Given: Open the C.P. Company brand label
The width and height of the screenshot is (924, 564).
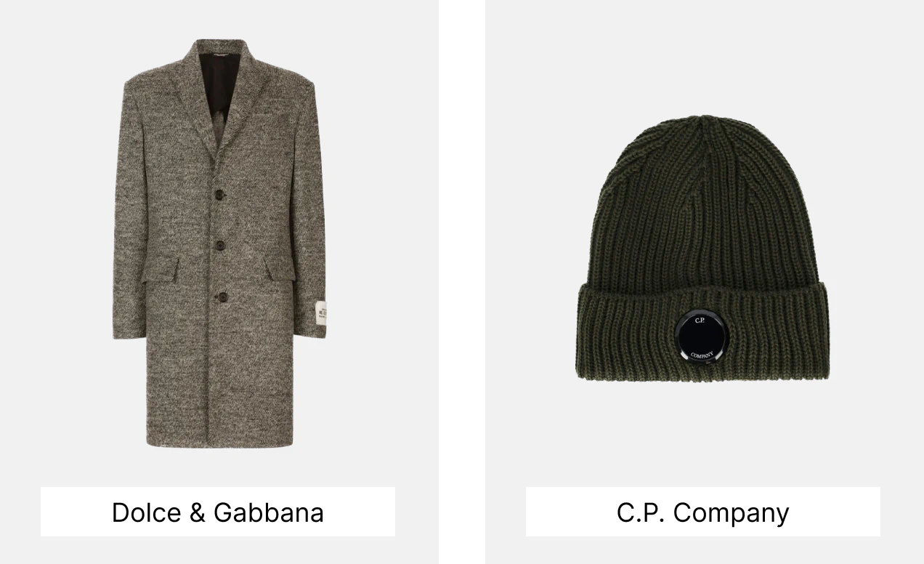Looking at the screenshot, I should (703, 512).
